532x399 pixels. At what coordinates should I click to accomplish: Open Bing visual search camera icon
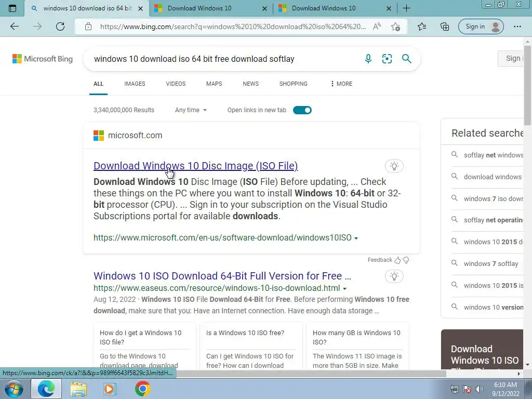pos(387,59)
